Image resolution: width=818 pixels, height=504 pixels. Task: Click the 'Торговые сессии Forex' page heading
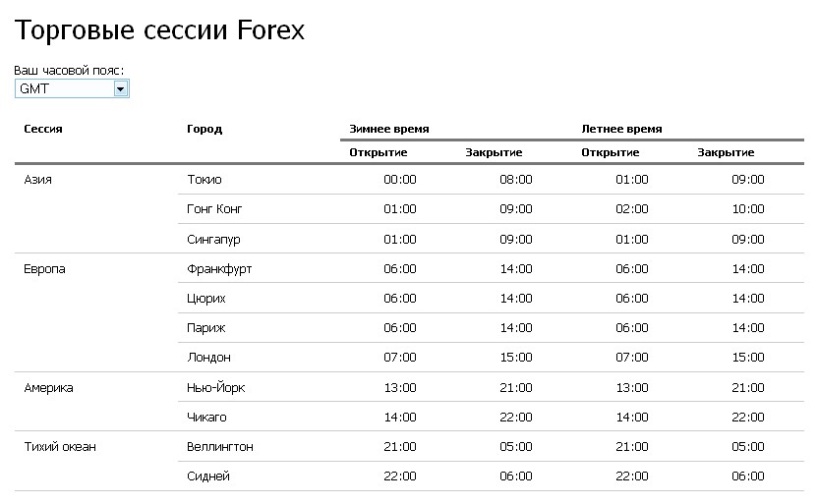point(160,30)
